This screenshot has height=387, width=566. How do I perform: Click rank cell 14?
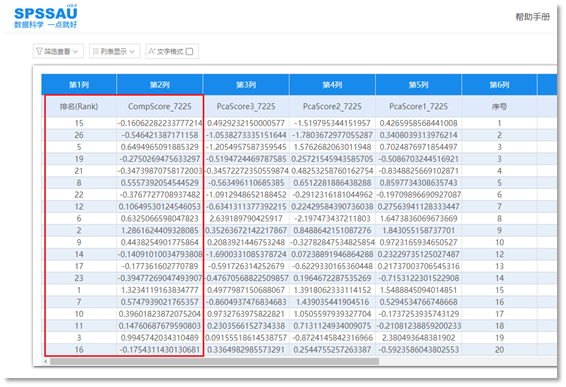coord(79,254)
